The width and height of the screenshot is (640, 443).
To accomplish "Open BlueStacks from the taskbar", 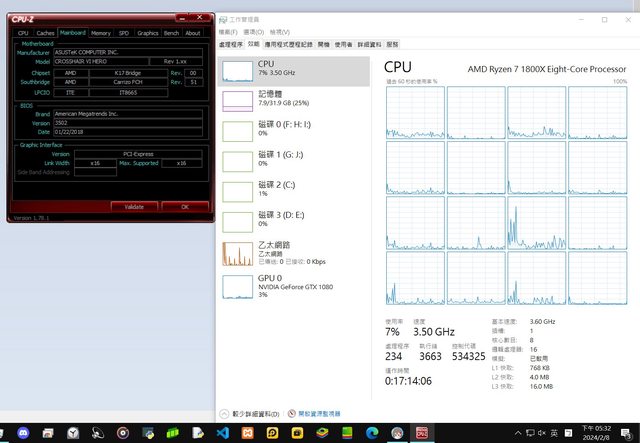I will [322, 433].
